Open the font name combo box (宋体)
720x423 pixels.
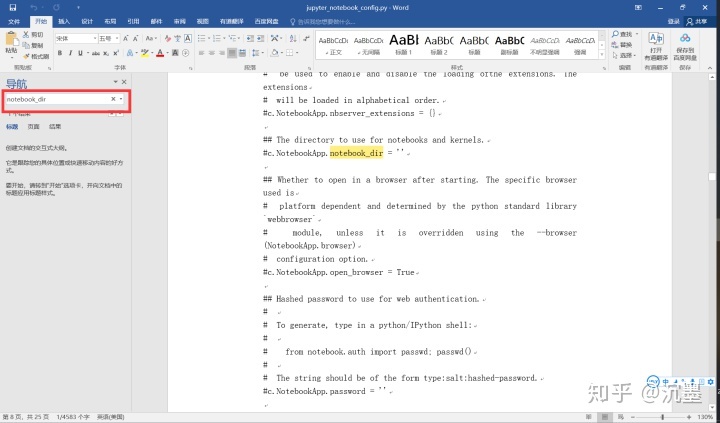pyautogui.click(x=76, y=39)
